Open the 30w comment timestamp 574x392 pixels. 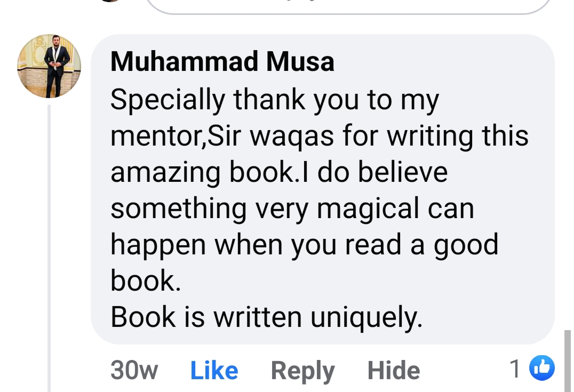point(134,371)
